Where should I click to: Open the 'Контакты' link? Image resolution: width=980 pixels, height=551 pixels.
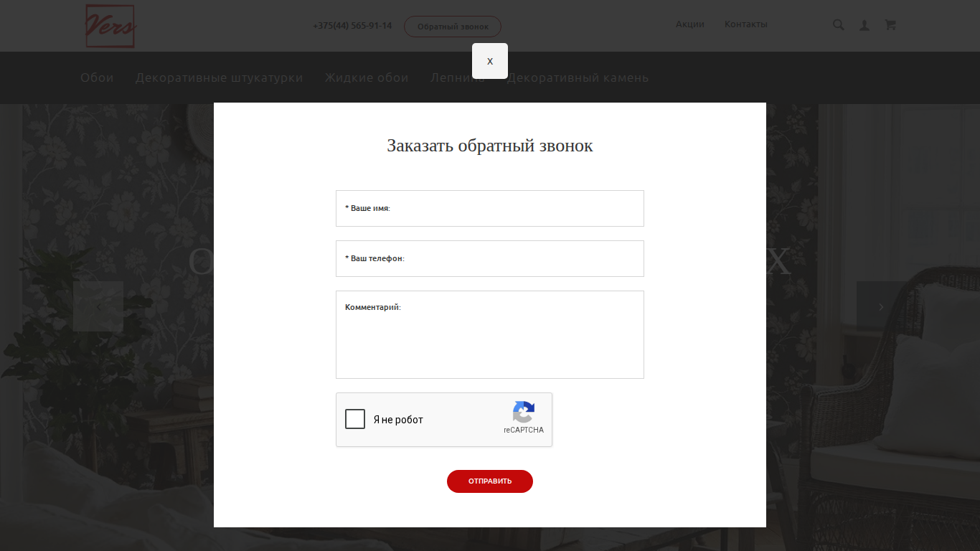(746, 24)
